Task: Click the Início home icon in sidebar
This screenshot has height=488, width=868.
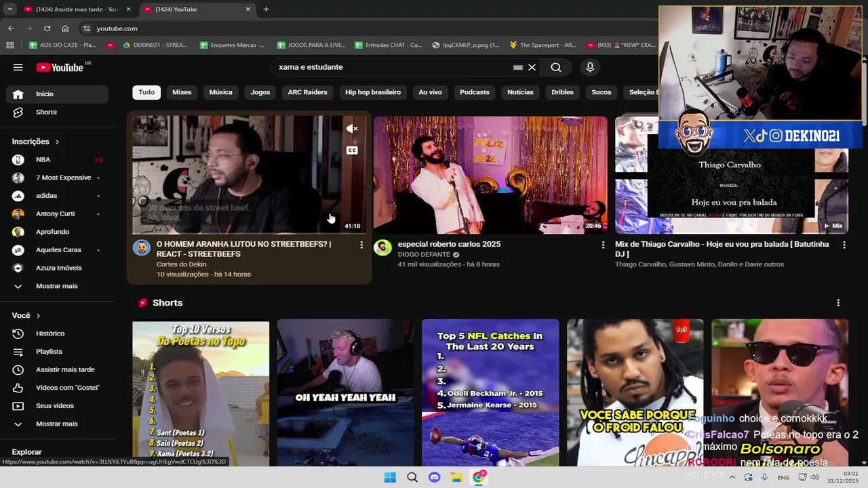Action: [x=18, y=94]
